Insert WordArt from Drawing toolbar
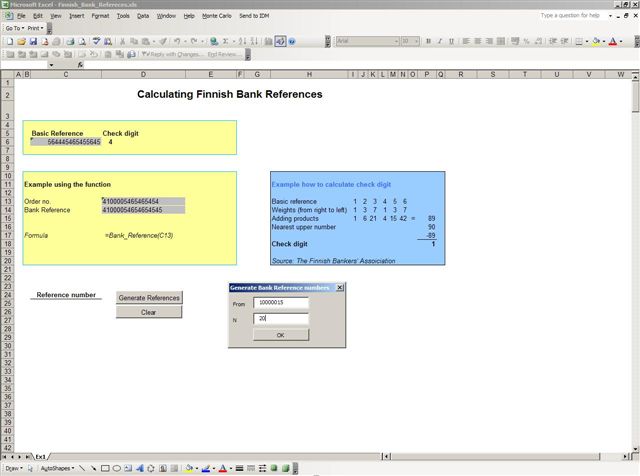 (140, 468)
